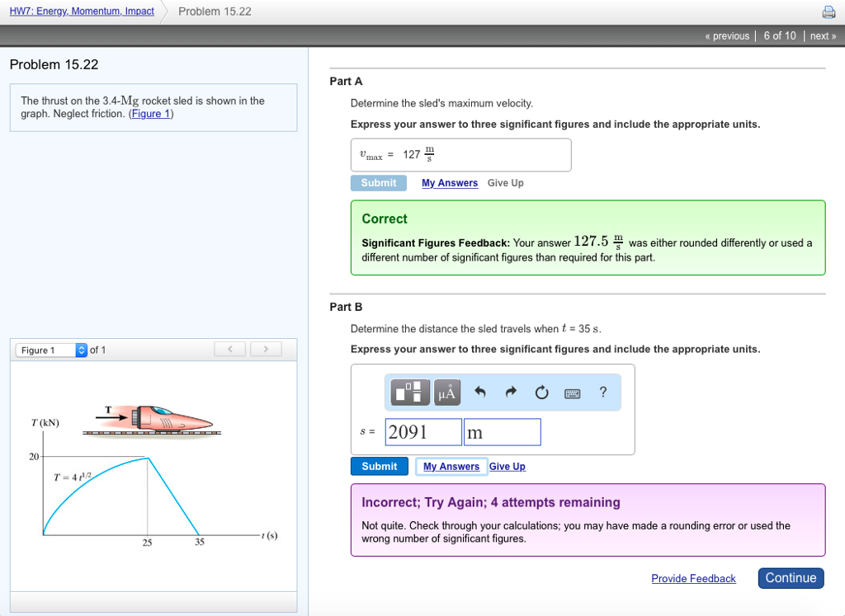Screen dimensions: 845x616
Task: Open My Answers for Part A
Action: tap(449, 182)
